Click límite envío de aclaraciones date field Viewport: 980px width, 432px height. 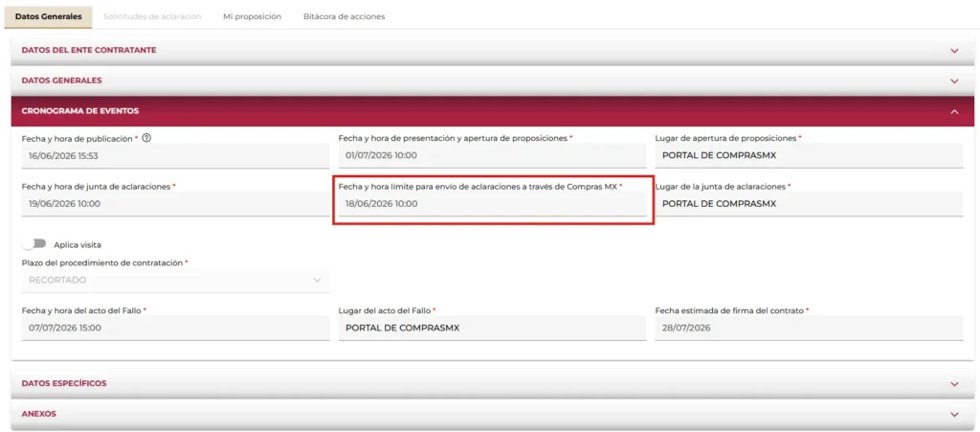(492, 204)
